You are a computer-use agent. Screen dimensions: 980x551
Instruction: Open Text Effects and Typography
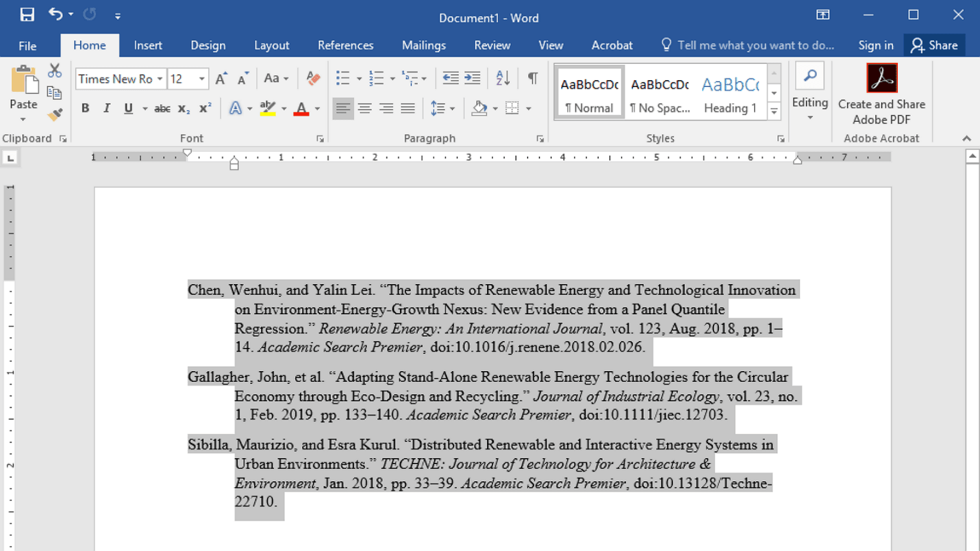pyautogui.click(x=236, y=109)
